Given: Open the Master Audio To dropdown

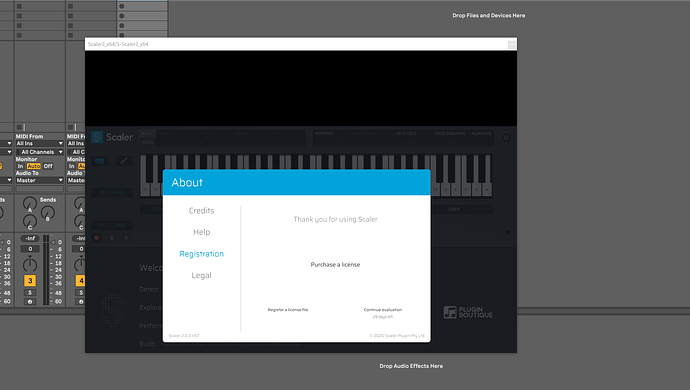Looking at the screenshot, I should [40, 180].
